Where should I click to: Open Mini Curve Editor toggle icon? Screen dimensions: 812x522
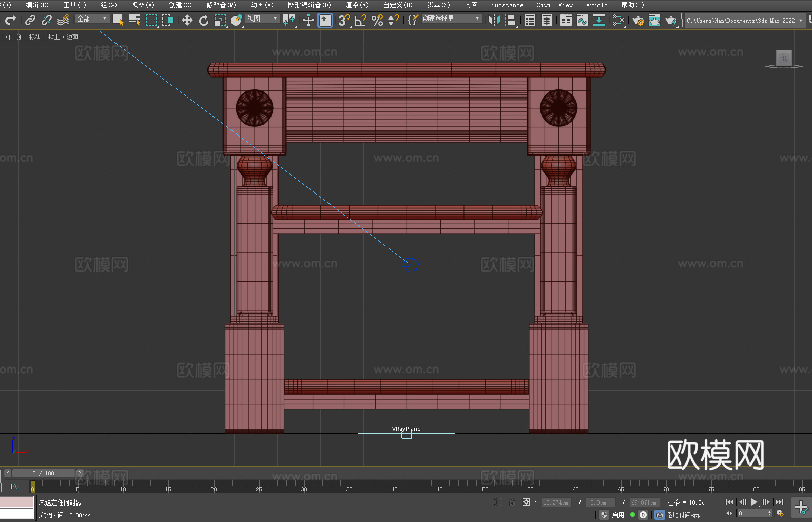coord(14,487)
